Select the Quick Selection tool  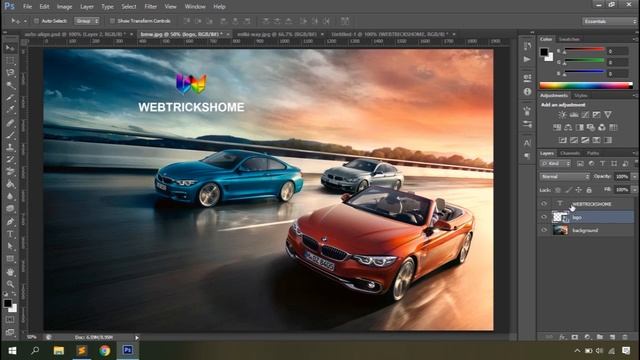coord(10,85)
